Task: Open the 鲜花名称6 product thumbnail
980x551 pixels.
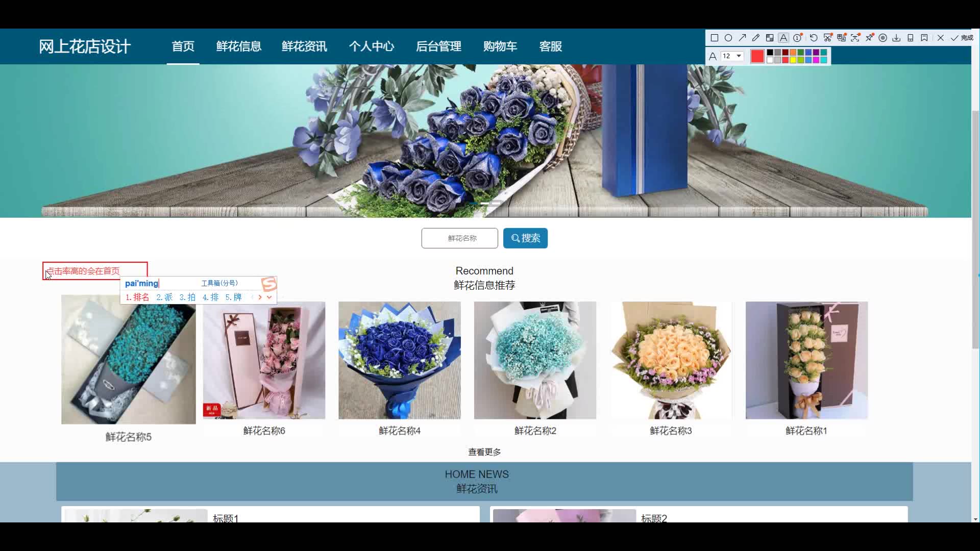Action: (264, 360)
